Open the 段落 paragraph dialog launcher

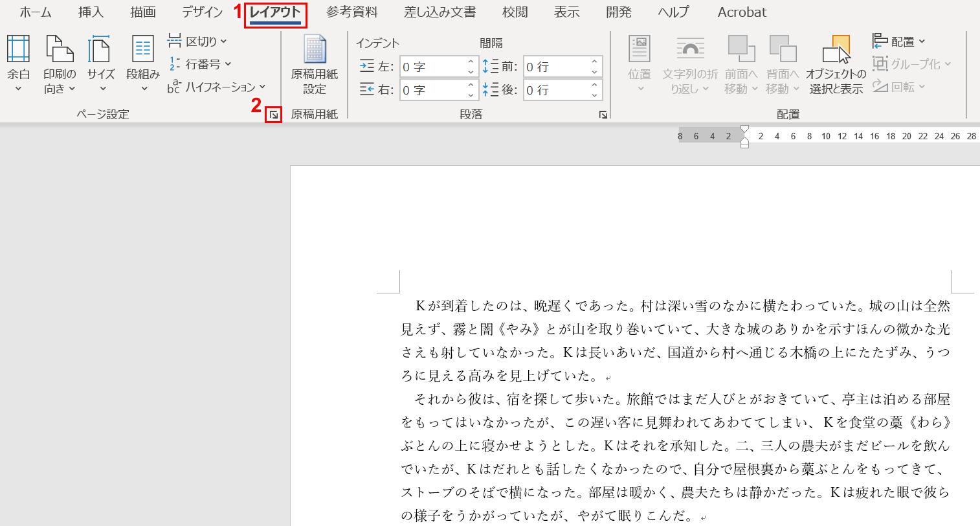(x=603, y=115)
